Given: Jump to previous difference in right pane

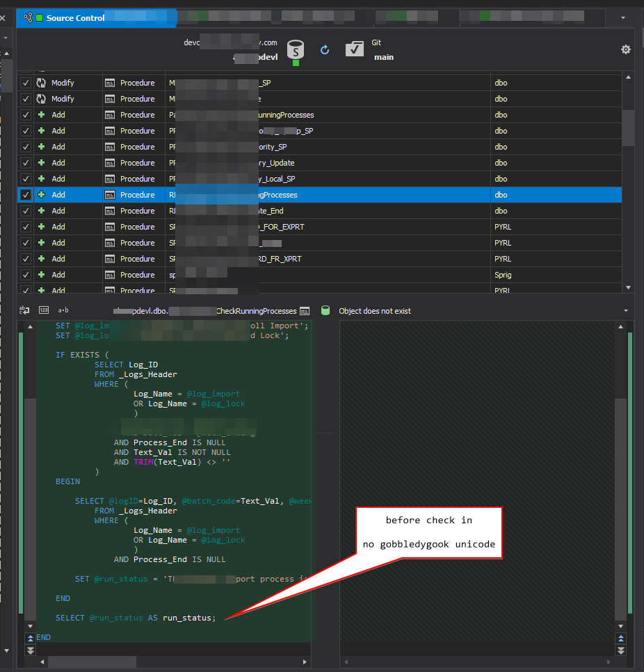Looking at the screenshot, I should point(621,638).
